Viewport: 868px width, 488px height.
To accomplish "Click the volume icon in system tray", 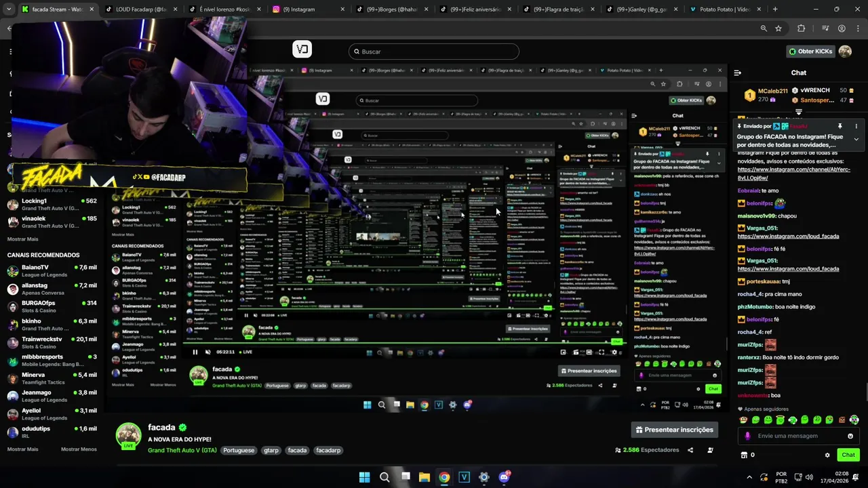I will (x=809, y=477).
